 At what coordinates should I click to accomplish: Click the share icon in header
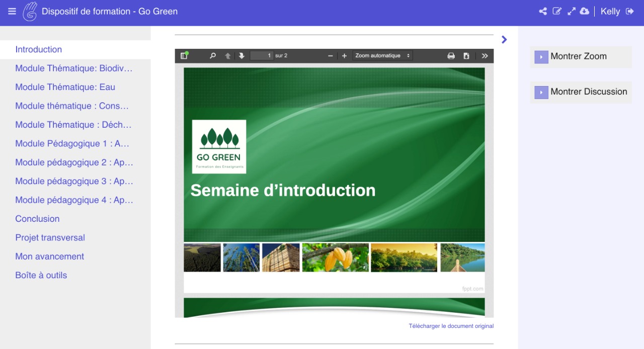coord(543,11)
